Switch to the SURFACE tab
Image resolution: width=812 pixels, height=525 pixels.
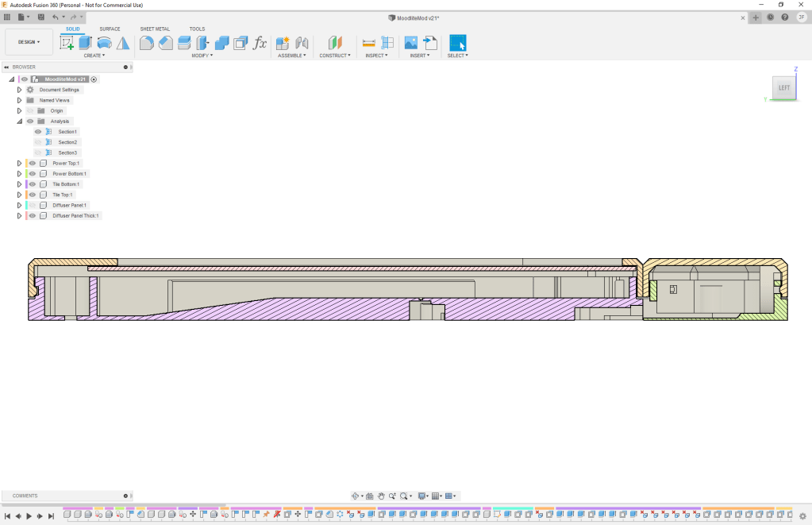click(110, 29)
